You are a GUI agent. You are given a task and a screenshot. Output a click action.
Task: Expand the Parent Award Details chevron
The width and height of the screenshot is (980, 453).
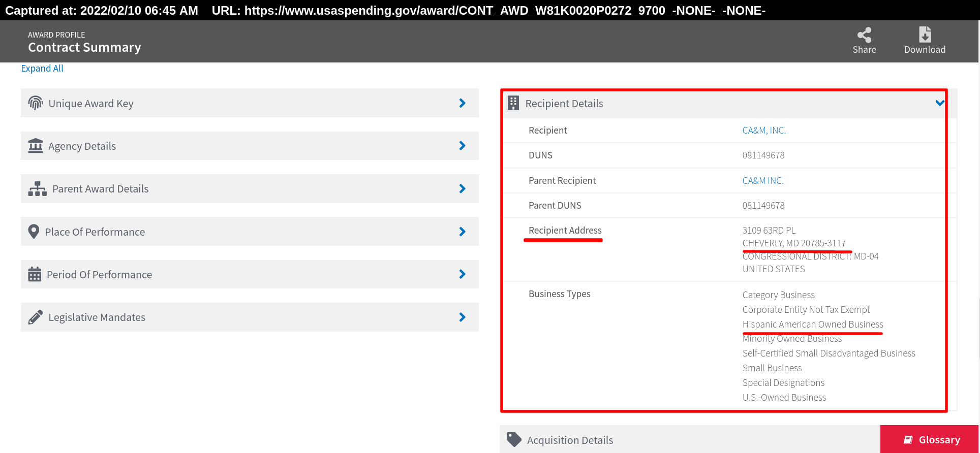pyautogui.click(x=462, y=189)
